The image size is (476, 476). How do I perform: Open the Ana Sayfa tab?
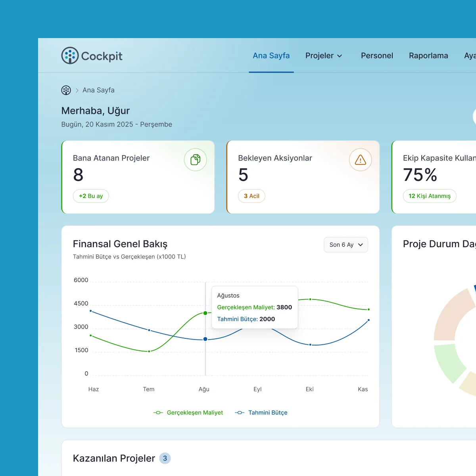coord(271,56)
